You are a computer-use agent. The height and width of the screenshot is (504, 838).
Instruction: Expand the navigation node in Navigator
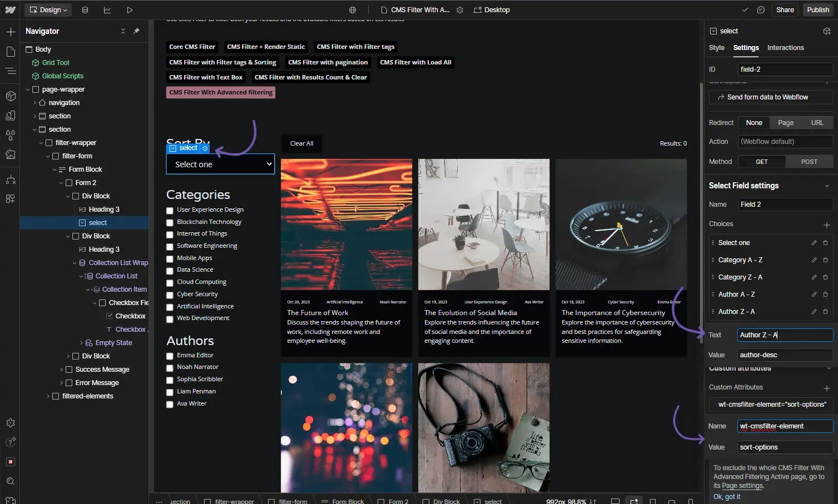(34, 103)
